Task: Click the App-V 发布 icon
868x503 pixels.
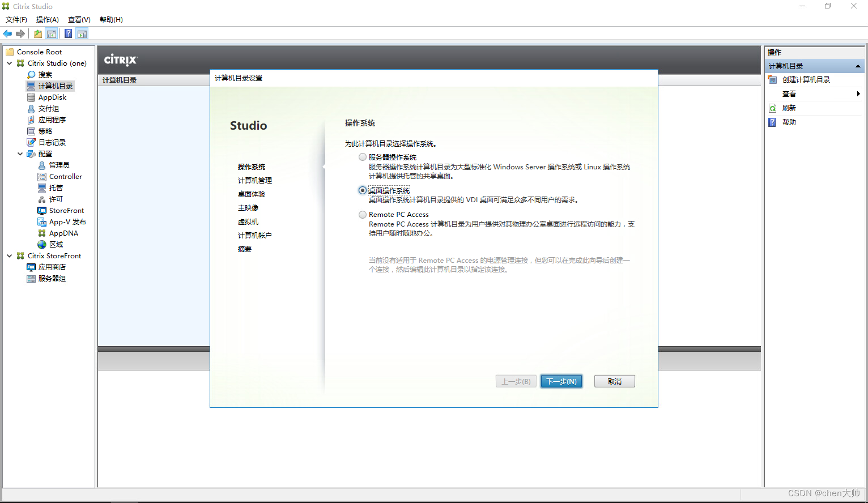Action: click(x=42, y=222)
